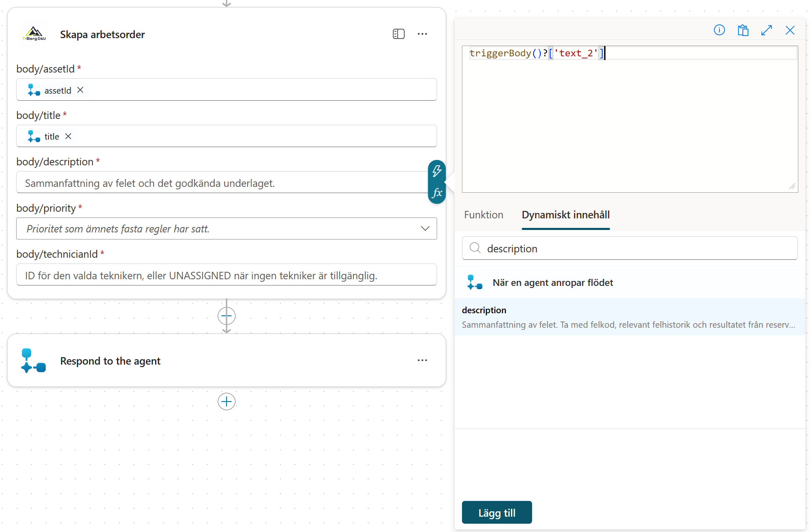Click the Skapa arbetsorder card title

(x=102, y=34)
